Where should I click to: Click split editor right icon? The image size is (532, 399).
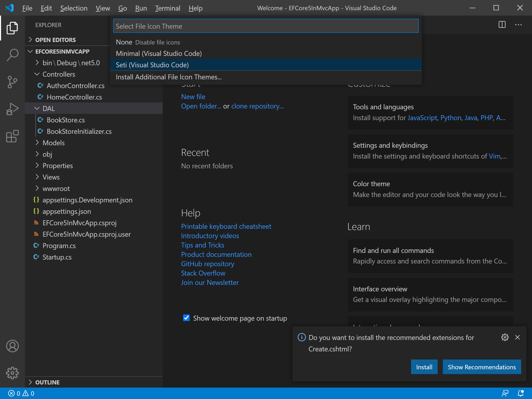click(x=502, y=25)
